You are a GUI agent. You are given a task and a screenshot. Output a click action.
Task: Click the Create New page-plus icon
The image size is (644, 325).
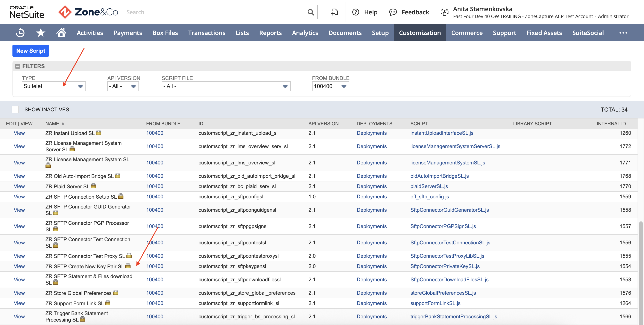334,12
